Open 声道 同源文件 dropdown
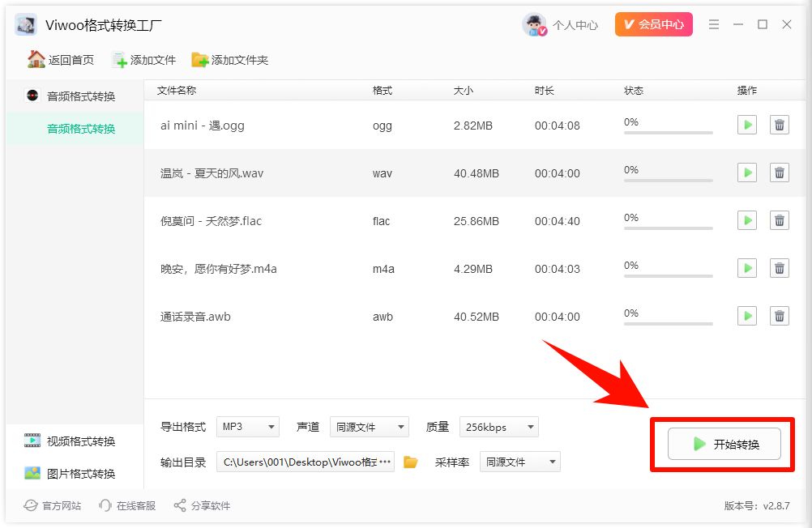Screen dimensions: 812x528 click(370, 427)
